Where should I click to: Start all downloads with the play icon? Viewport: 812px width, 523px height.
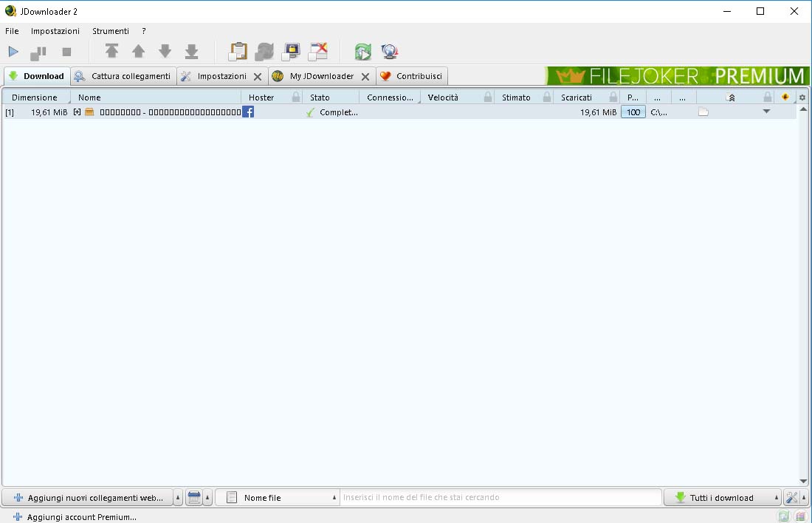tap(13, 52)
